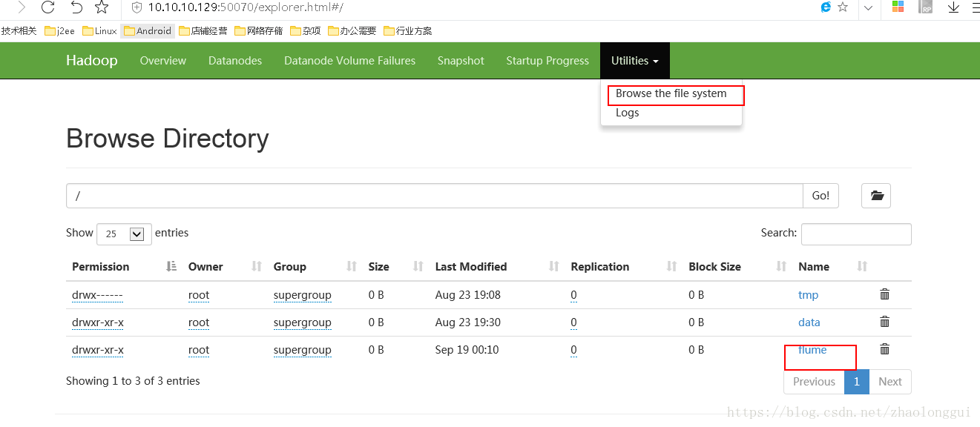Open the 店铺经营 bookmarks folder
The height and width of the screenshot is (427, 980).
[x=203, y=30]
